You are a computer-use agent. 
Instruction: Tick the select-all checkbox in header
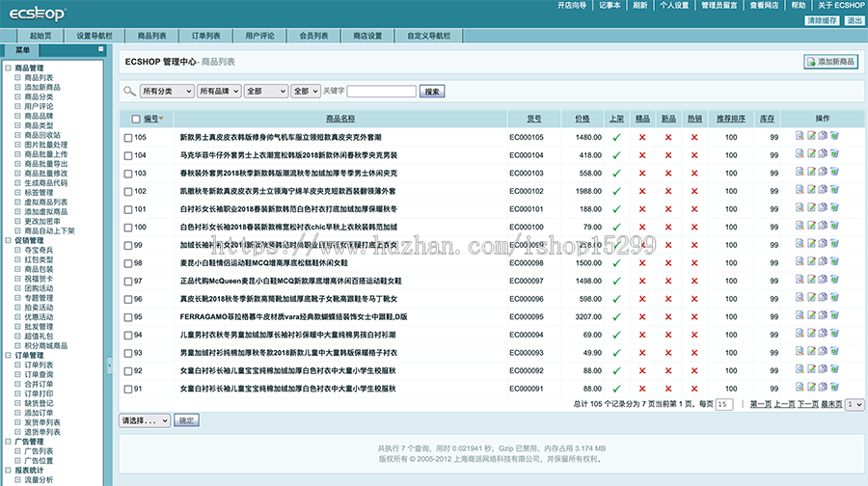tap(136, 119)
